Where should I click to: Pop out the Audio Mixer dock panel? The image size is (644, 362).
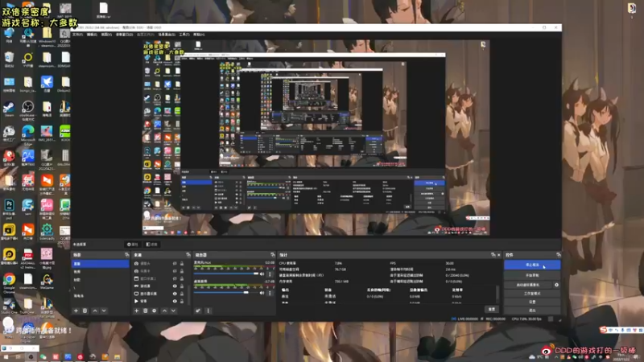273,255
